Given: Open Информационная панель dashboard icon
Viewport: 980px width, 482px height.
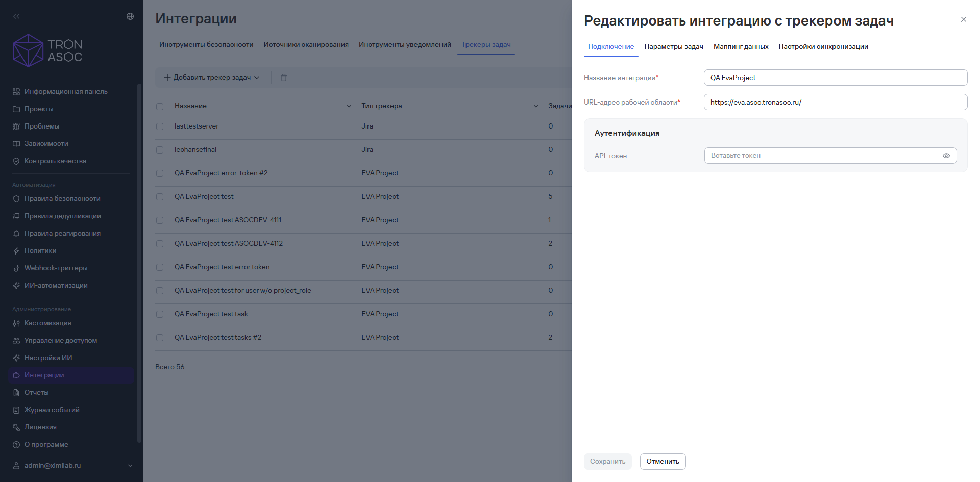Looking at the screenshot, I should pyautogui.click(x=16, y=92).
